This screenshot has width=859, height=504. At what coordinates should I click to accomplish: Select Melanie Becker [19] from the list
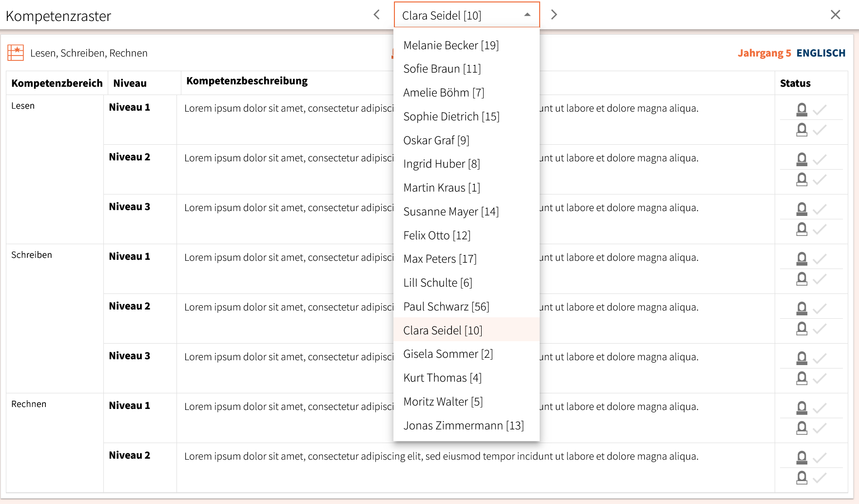(451, 45)
